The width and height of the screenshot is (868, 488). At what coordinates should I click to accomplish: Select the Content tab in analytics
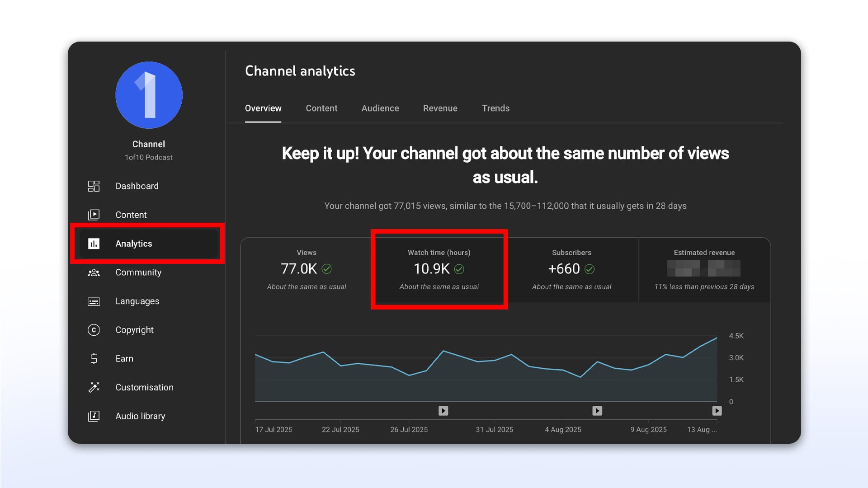tap(321, 108)
